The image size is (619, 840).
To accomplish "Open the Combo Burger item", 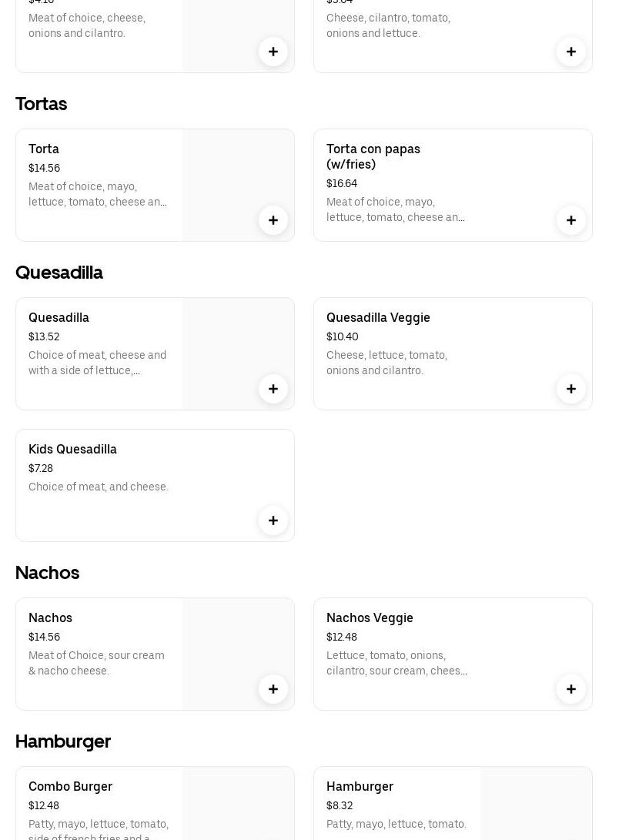I will coord(70,786).
